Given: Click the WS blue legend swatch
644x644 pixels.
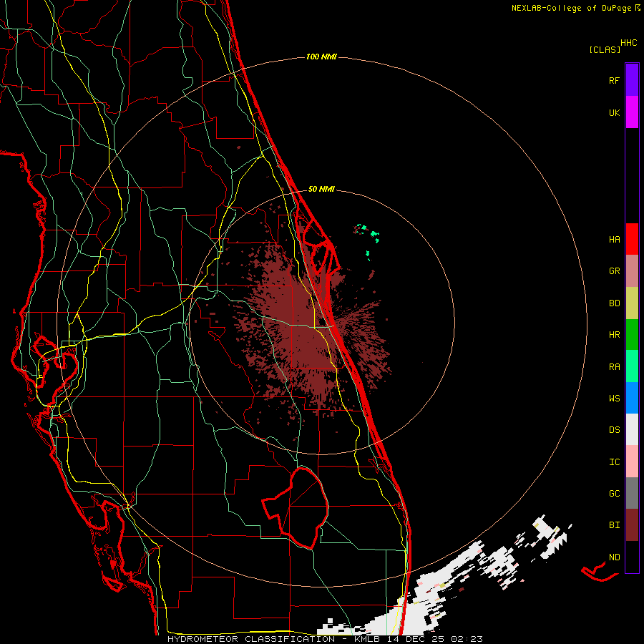Looking at the screenshot, I should 632,398.
